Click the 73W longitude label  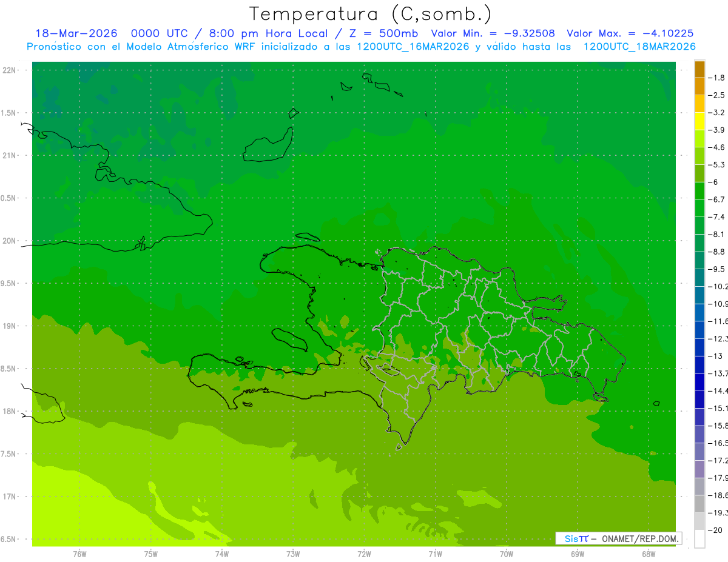click(x=293, y=554)
